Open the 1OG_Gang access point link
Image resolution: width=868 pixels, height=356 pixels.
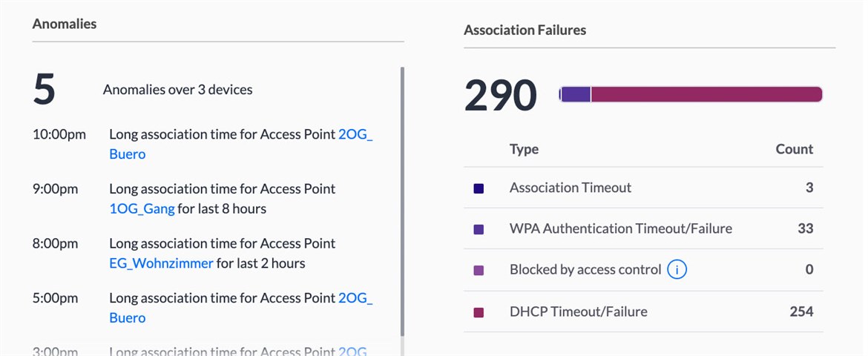point(142,208)
